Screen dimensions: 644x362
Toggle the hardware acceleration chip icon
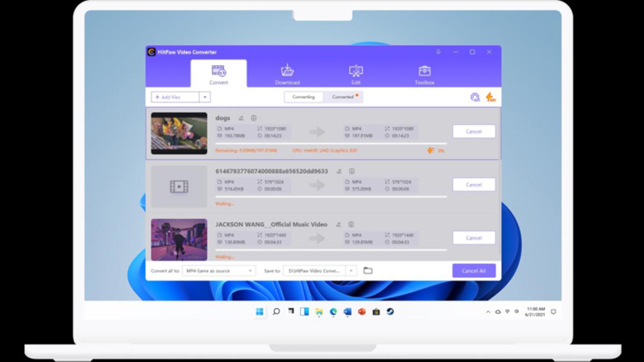[475, 97]
